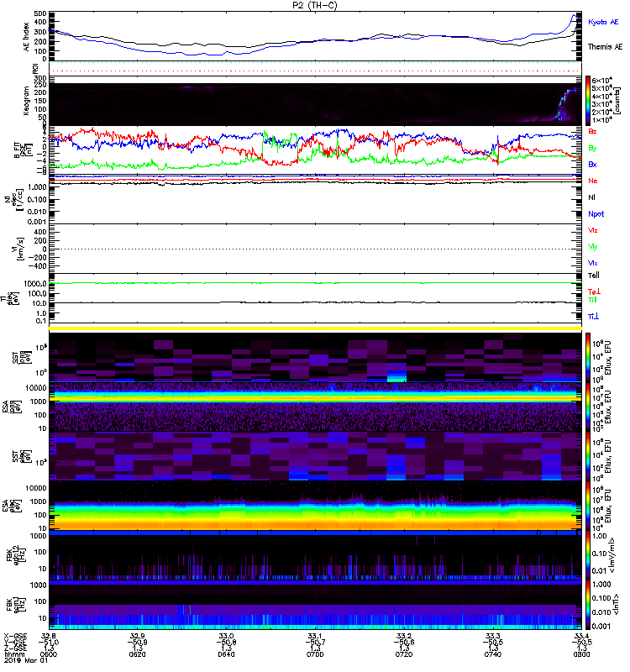Click the 33.0 X-GSE position value
This screenshot has width=630, height=672.
[x=226, y=636]
